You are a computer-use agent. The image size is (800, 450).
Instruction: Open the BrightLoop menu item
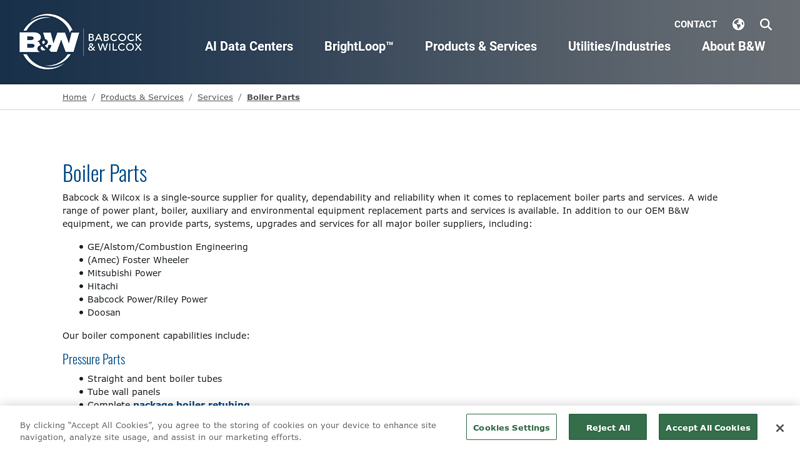358,46
